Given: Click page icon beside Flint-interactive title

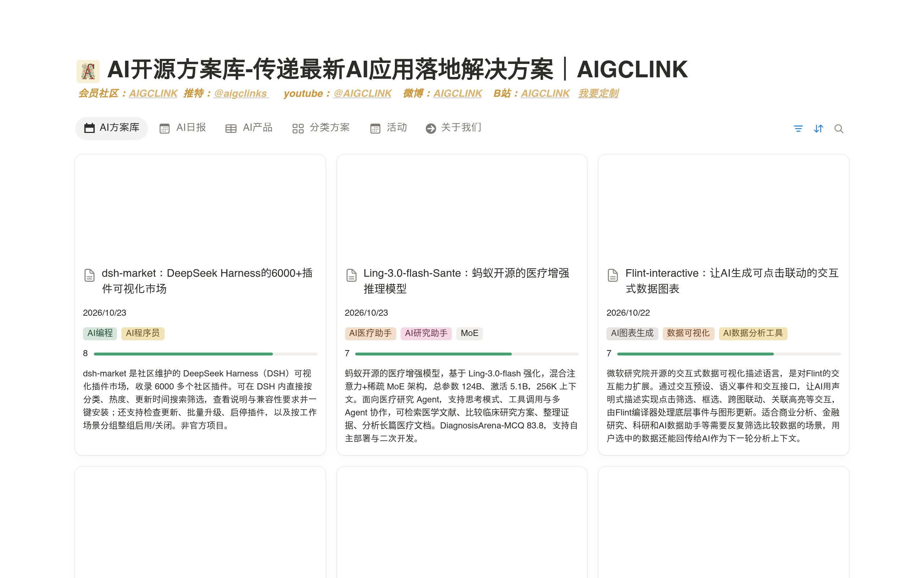Looking at the screenshot, I should (x=613, y=275).
